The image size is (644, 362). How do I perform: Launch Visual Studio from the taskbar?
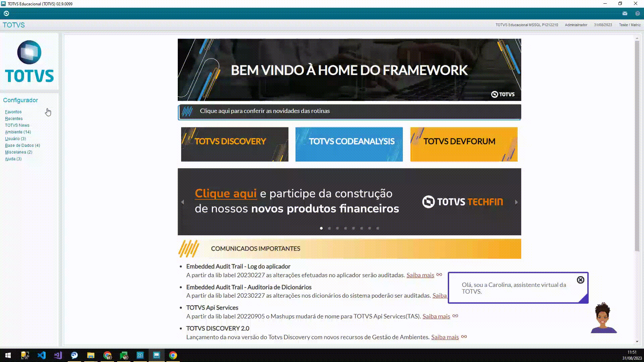coord(58,355)
